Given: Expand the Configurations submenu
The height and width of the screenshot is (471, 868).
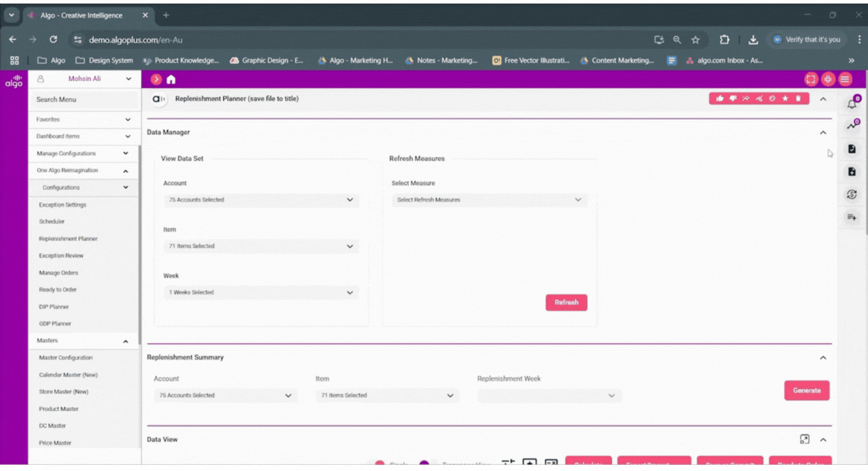Looking at the screenshot, I should click(84, 187).
